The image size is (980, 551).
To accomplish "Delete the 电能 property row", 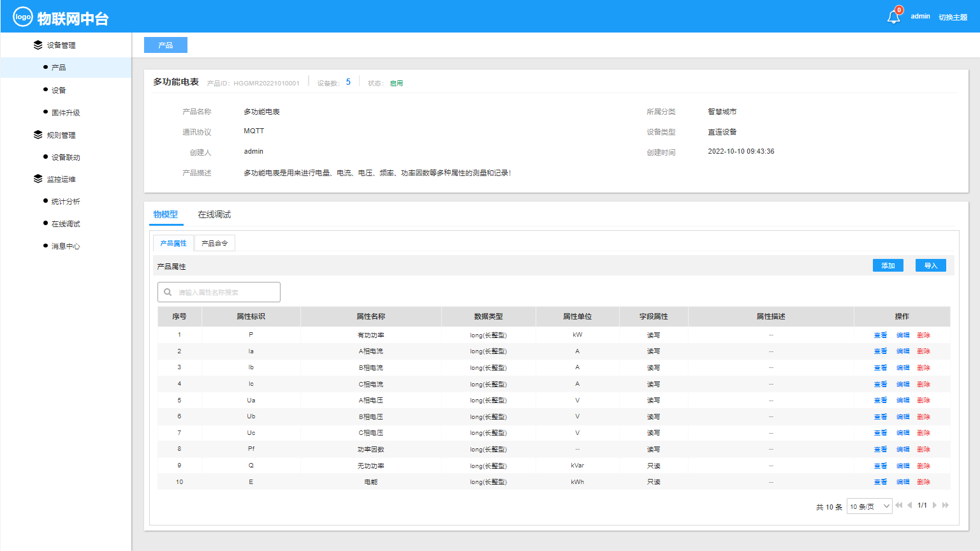I will click(x=923, y=482).
